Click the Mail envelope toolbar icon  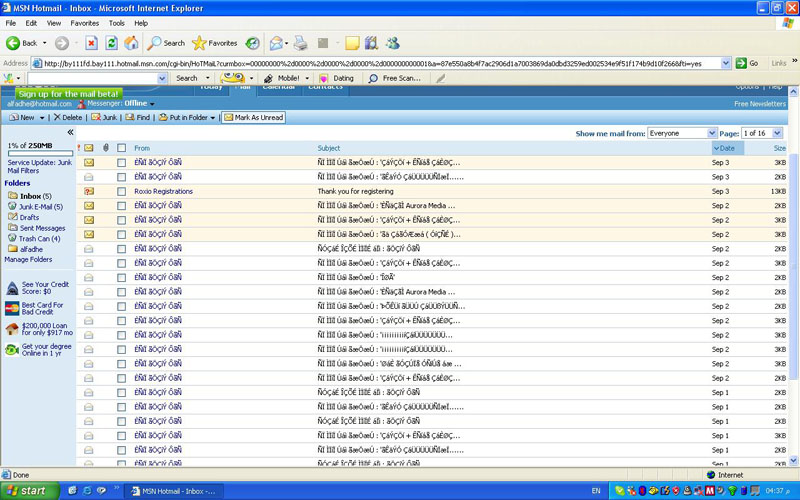pos(276,43)
